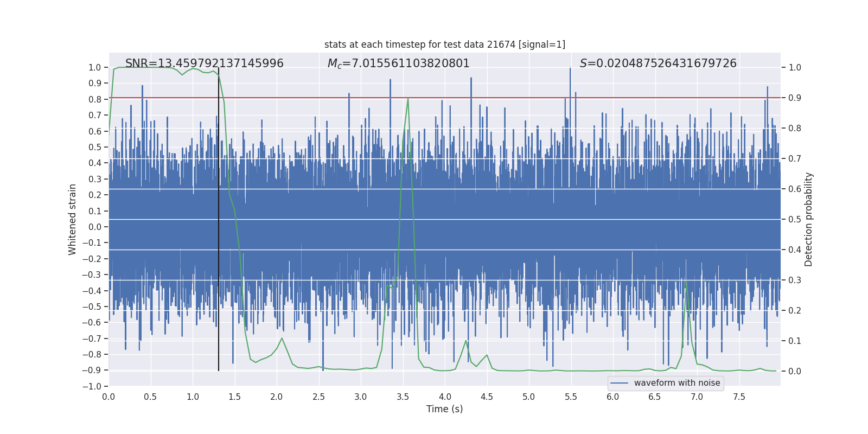Select time-axis tick label 5.0
Screen dimensions: 868x434
click(529, 397)
